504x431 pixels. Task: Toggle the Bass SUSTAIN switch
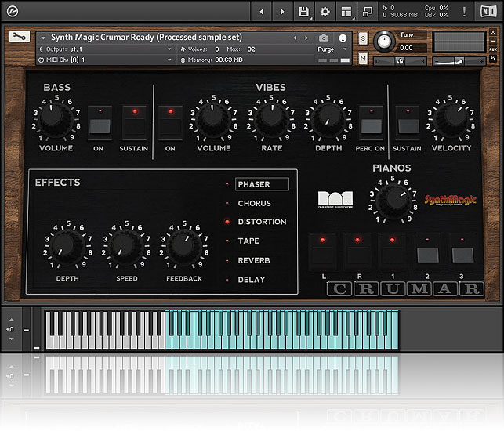134,125
